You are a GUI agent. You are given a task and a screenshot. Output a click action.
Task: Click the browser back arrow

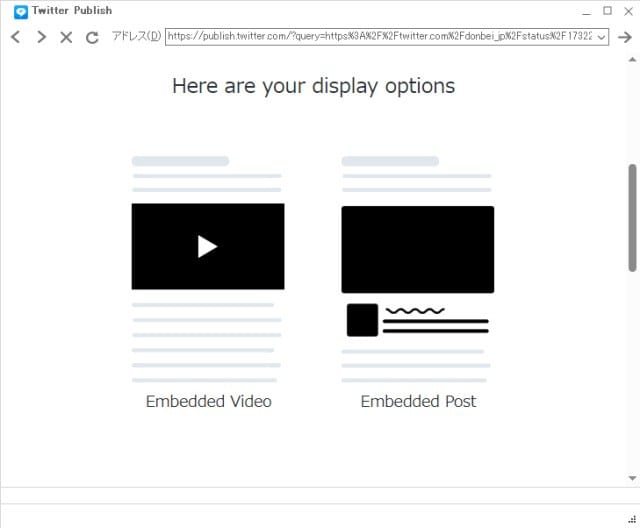[x=16, y=37]
